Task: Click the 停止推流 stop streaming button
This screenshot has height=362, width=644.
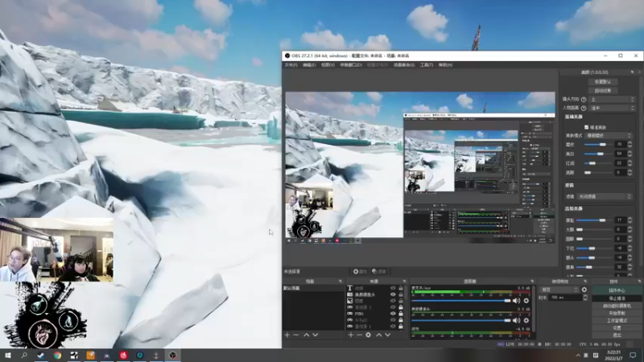Action: (x=617, y=298)
